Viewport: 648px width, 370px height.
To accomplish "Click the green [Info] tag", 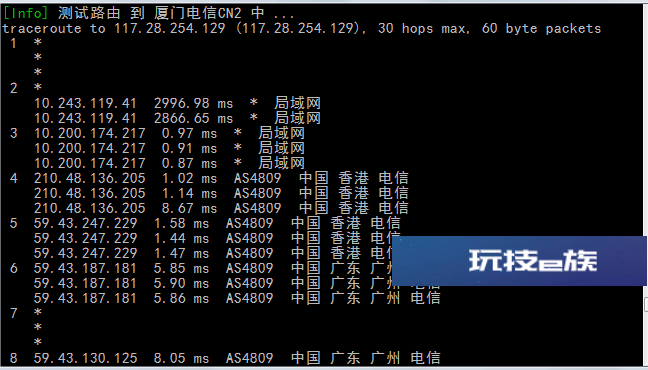I will point(25,13).
